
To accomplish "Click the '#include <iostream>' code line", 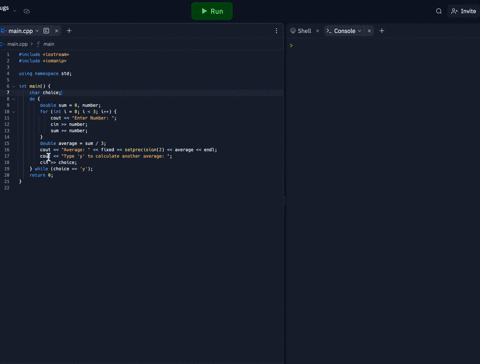I will pos(44,54).
